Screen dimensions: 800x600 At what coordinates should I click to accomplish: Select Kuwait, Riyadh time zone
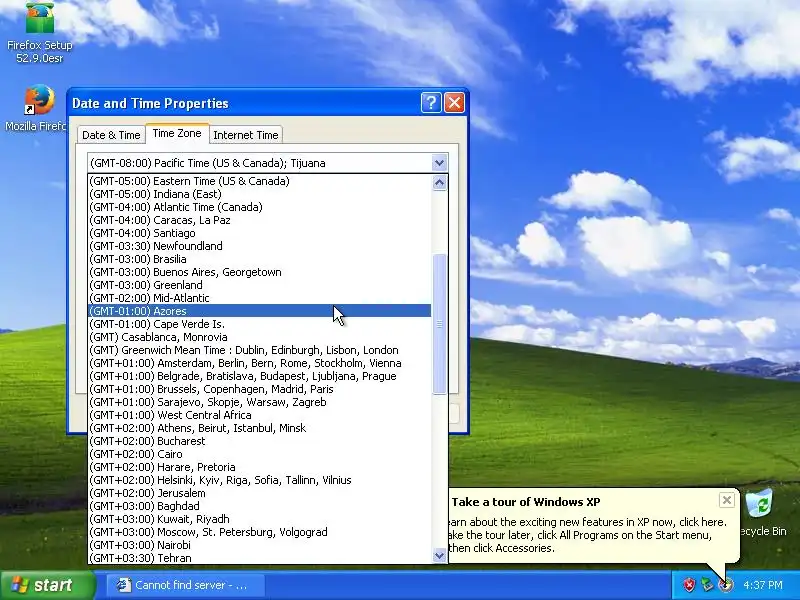coord(260,519)
